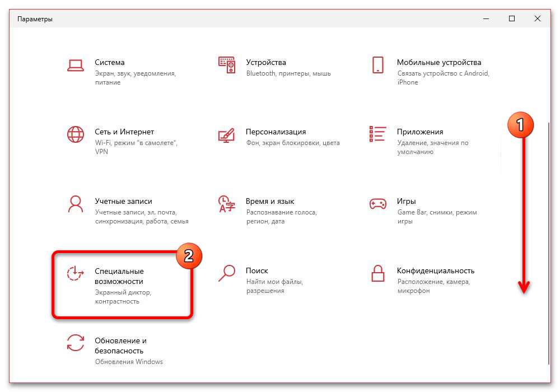
Task: Click the padlock icon for Конфиденциальность
Action: (x=377, y=273)
